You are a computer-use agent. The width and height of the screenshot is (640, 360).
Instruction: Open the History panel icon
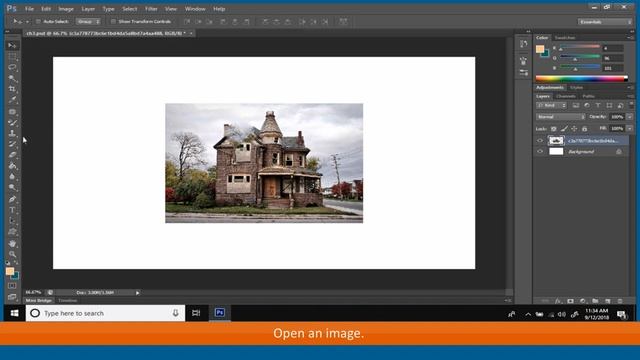[x=523, y=44]
